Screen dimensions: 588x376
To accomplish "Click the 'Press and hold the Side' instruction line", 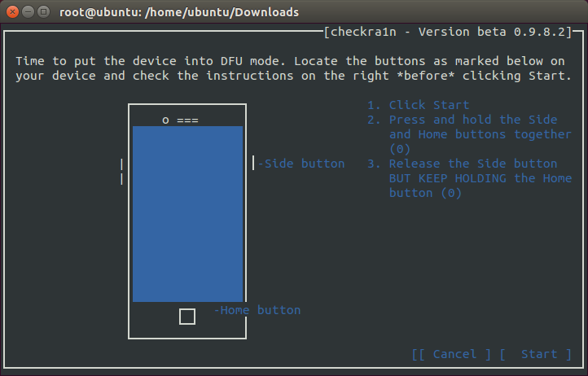I will pos(473,120).
